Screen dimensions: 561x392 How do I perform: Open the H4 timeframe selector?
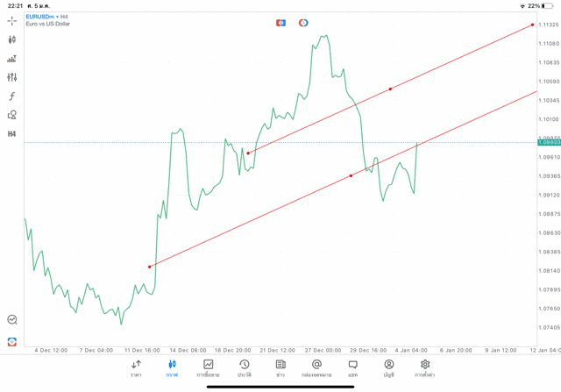click(x=12, y=134)
